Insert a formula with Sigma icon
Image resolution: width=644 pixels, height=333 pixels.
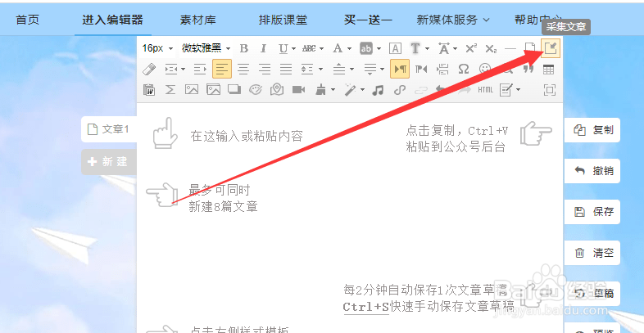point(170,89)
